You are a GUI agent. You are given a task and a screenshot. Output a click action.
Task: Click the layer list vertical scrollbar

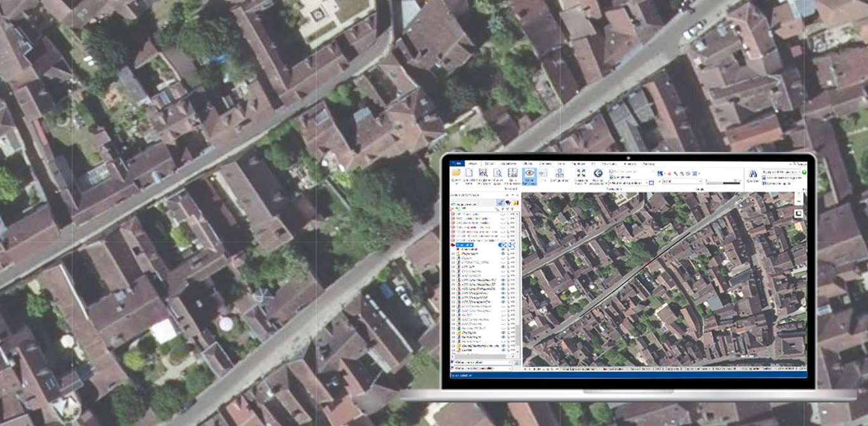(519, 283)
